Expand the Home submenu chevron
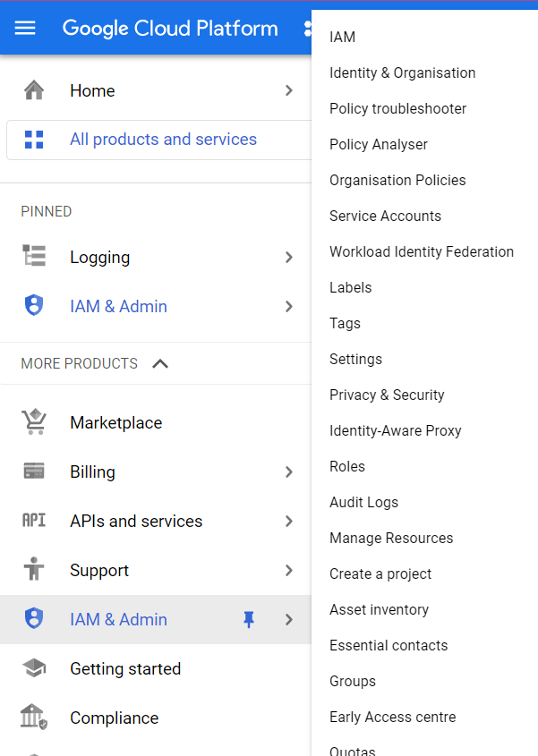This screenshot has width=538, height=756. pyautogui.click(x=288, y=90)
